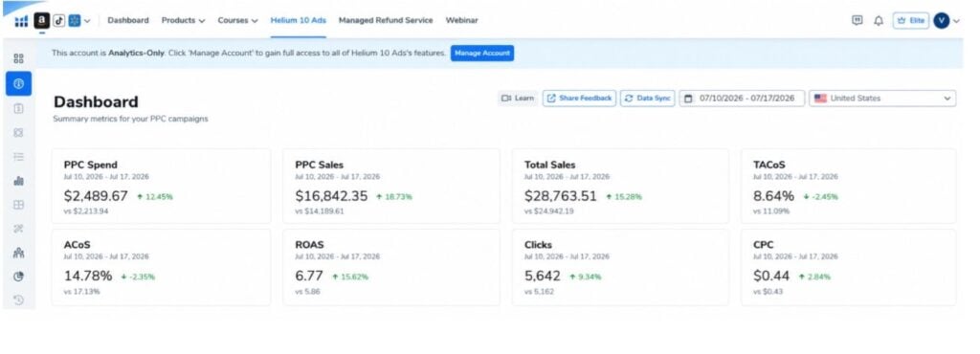Expand the marketplace switcher chevron
Screen dimensions: 980x354
(x=87, y=21)
